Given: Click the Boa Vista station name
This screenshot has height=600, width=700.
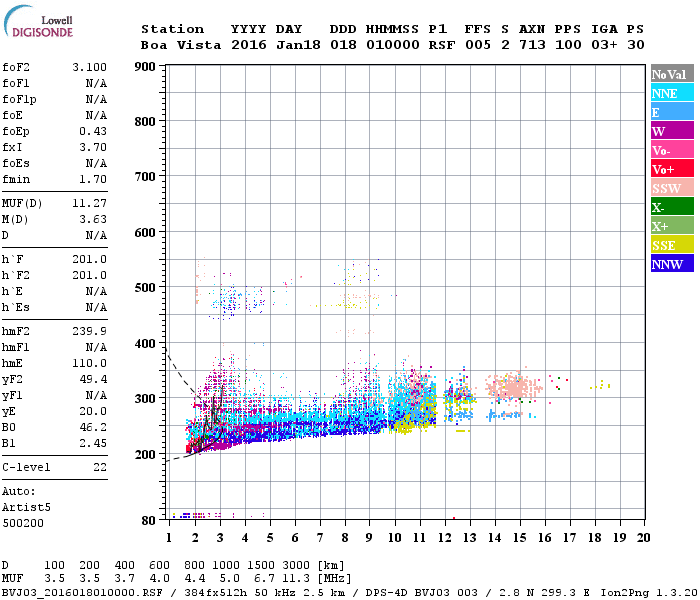Looking at the screenshot, I should (181, 45).
